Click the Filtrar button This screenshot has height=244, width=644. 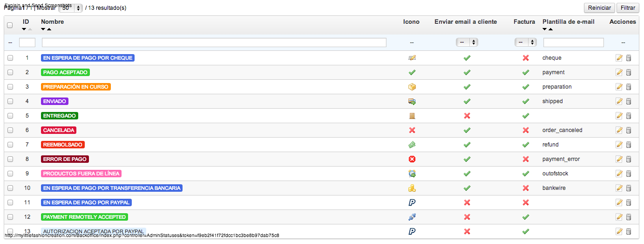tap(628, 8)
